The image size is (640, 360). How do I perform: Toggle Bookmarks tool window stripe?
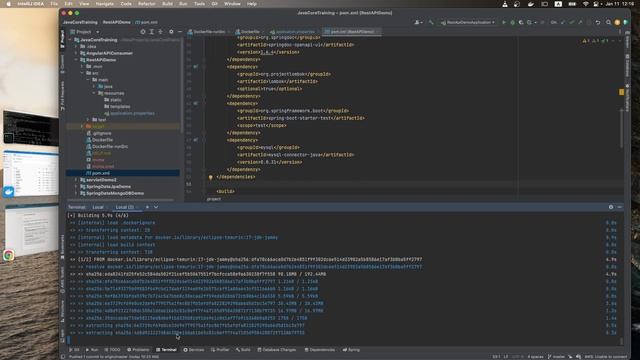(62, 247)
